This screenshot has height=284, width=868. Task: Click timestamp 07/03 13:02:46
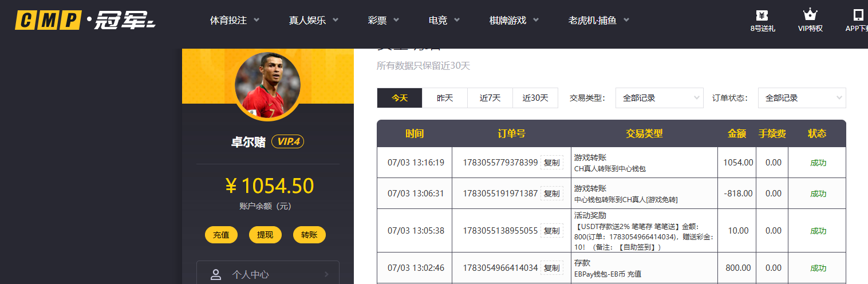pos(416,267)
